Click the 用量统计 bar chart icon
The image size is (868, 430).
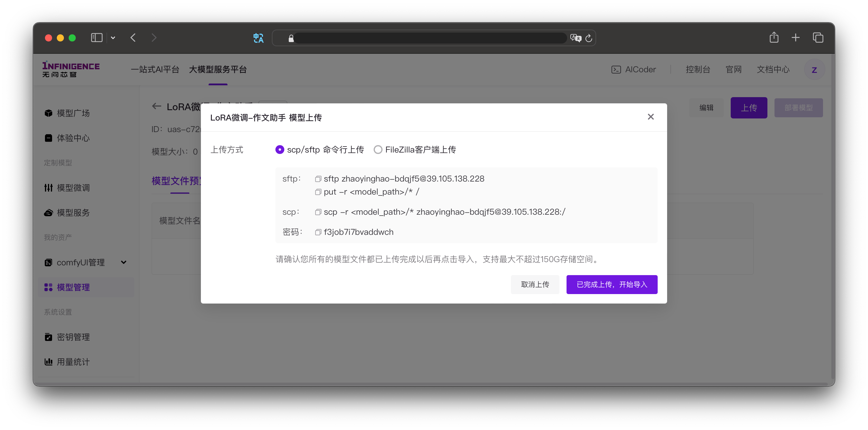pyautogui.click(x=48, y=362)
